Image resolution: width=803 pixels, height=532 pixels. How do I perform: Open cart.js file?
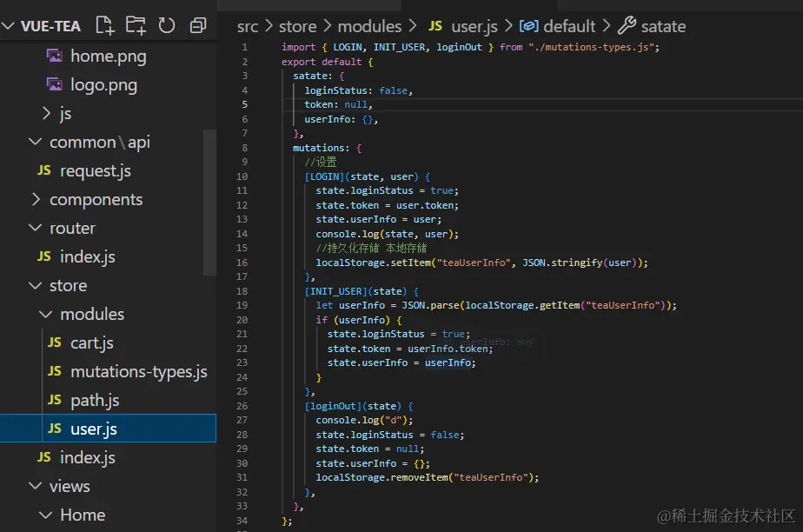click(x=91, y=342)
